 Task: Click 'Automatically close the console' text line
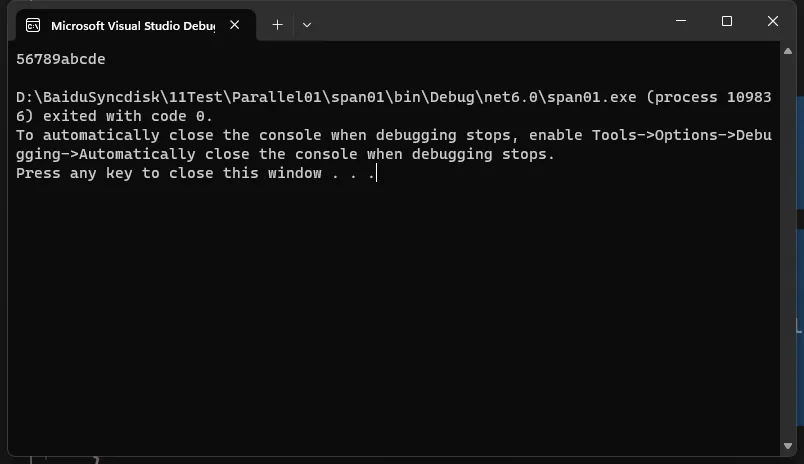pyautogui.click(x=285, y=154)
